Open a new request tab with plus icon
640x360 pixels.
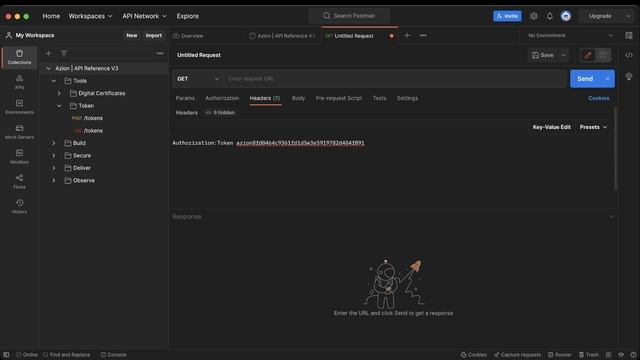click(x=407, y=36)
